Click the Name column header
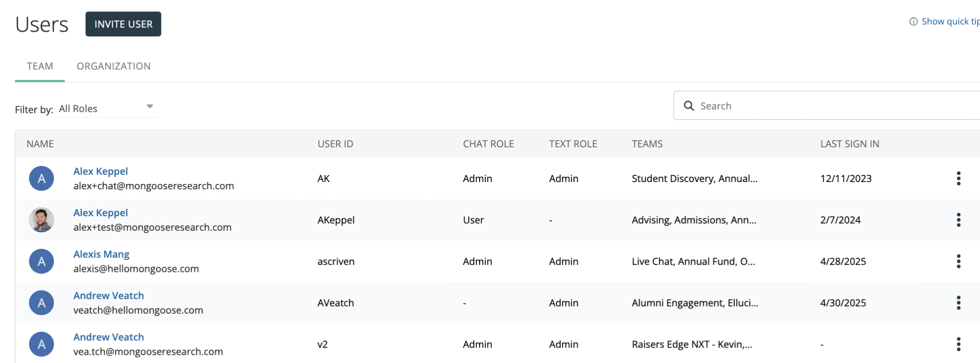The height and width of the screenshot is (363, 980). click(40, 144)
